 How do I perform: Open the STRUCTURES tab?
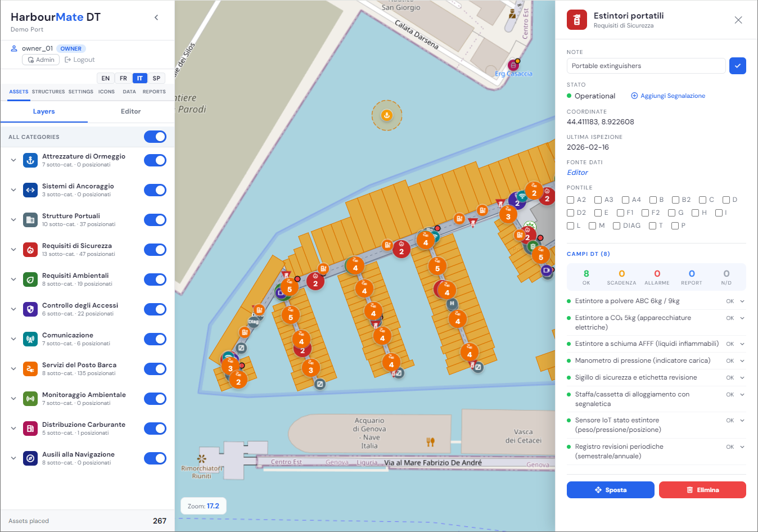pyautogui.click(x=48, y=92)
